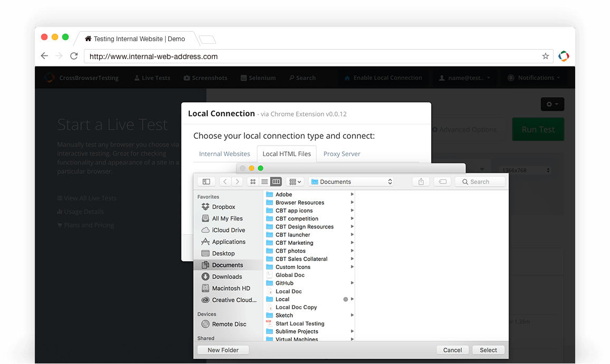The height and width of the screenshot is (364, 610).
Task: Open the Selenium section
Action: (x=258, y=78)
